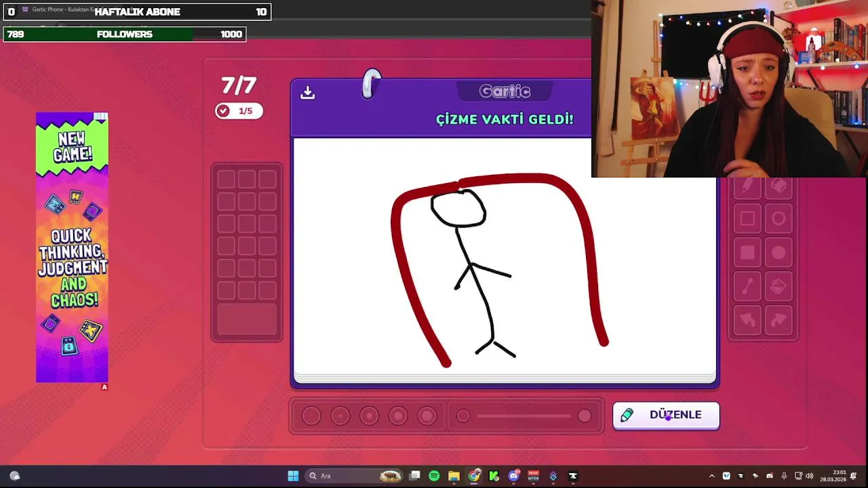Viewport: 868px width, 488px height.
Task: Open the Voicemeeter taskbar icon
Action: tap(534, 476)
